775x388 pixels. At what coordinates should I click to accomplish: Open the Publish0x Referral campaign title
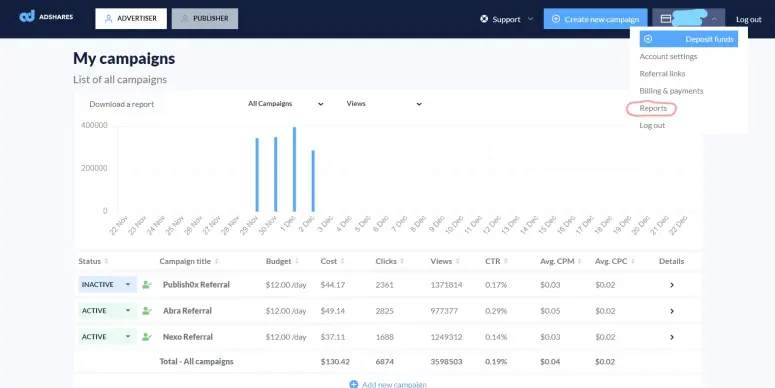196,285
